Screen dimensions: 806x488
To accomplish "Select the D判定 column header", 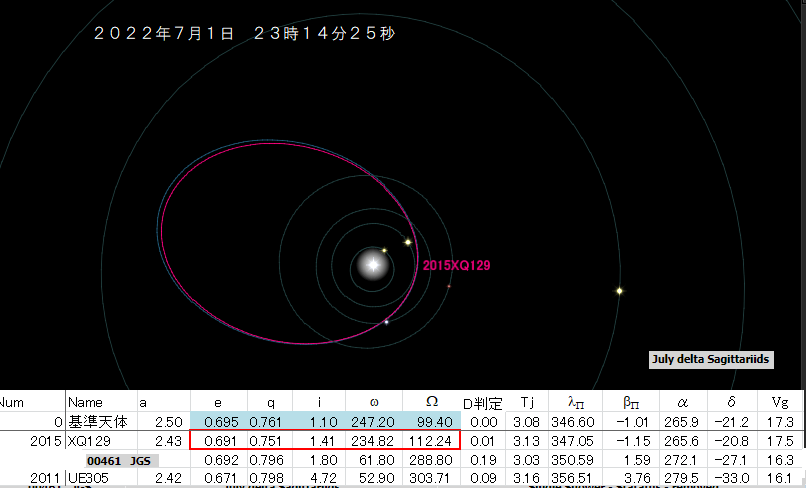I will [480, 402].
